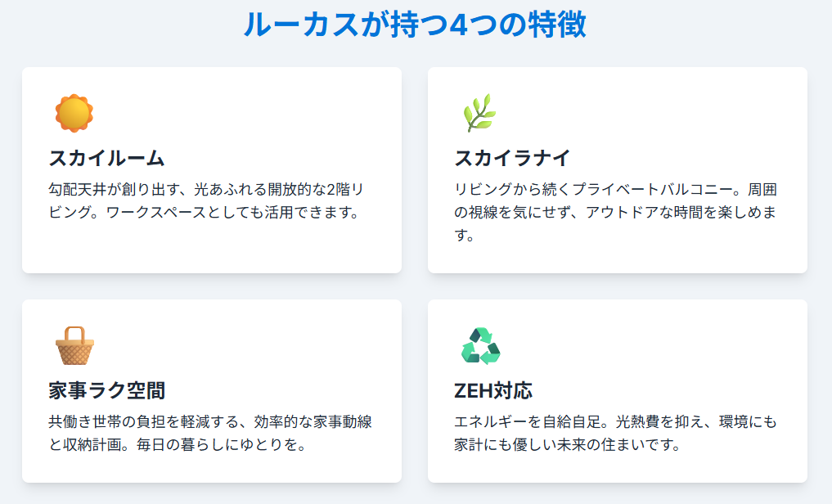Click the sun icon above スカイルーム
The width and height of the screenshot is (832, 504).
pos(74,113)
